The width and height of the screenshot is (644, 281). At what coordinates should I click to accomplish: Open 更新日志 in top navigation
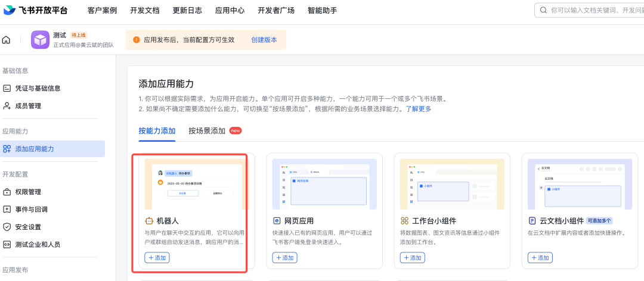187,11
